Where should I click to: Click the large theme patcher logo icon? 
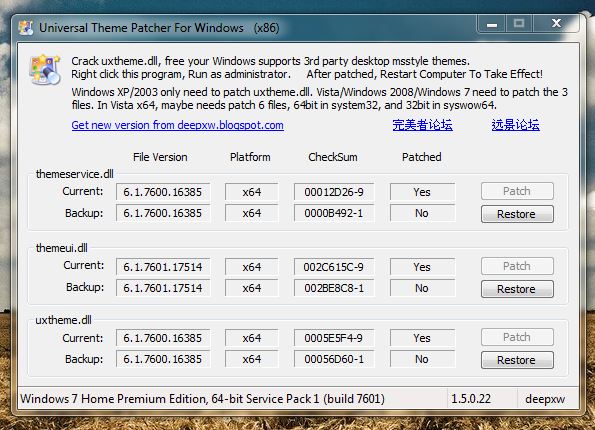tap(45, 70)
